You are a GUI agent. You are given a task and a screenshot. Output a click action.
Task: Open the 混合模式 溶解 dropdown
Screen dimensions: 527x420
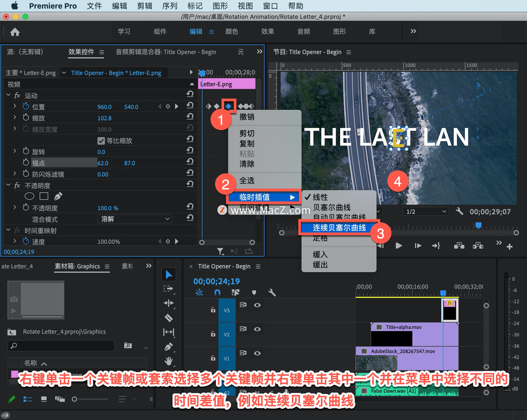click(135, 219)
